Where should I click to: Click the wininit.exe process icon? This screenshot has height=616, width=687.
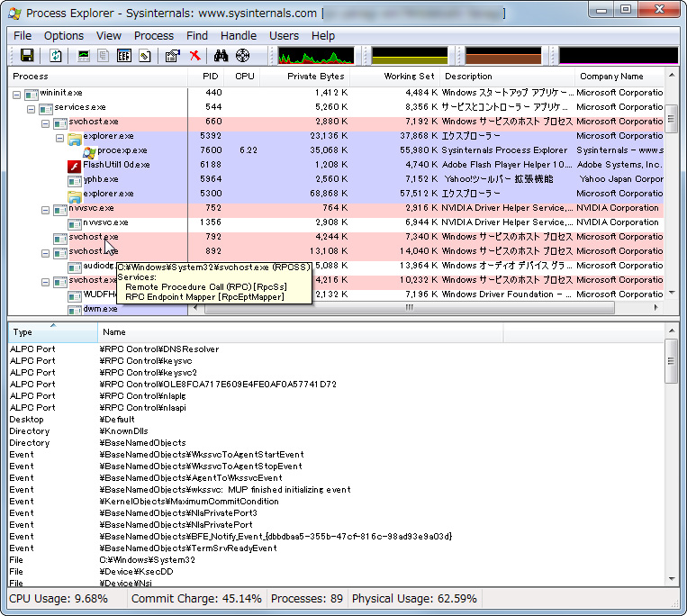[x=32, y=95]
